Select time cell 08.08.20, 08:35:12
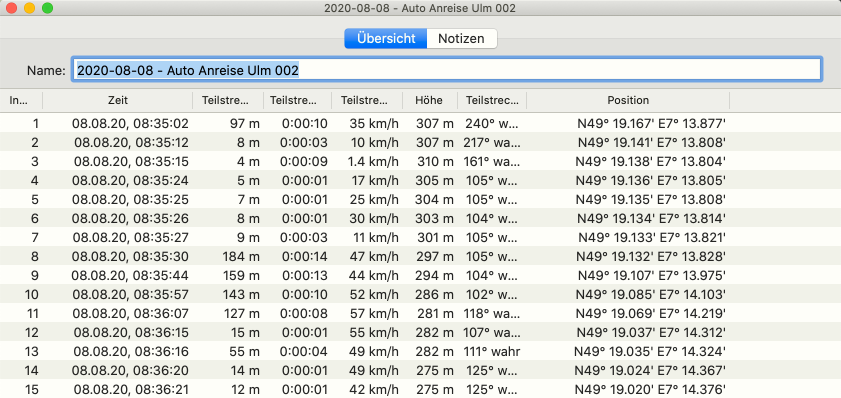Screen dimensions: 841x398 [x=130, y=143]
